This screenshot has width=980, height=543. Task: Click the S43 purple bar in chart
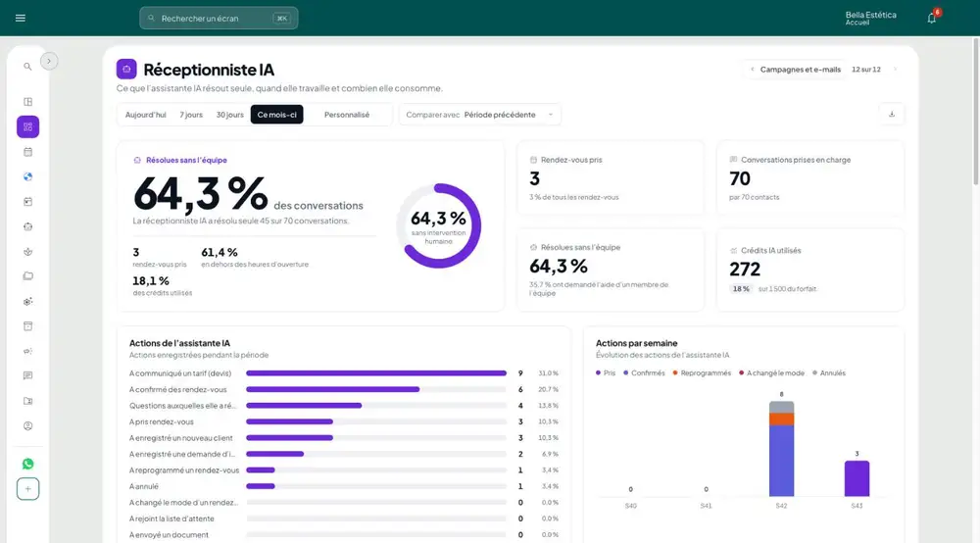point(857,478)
